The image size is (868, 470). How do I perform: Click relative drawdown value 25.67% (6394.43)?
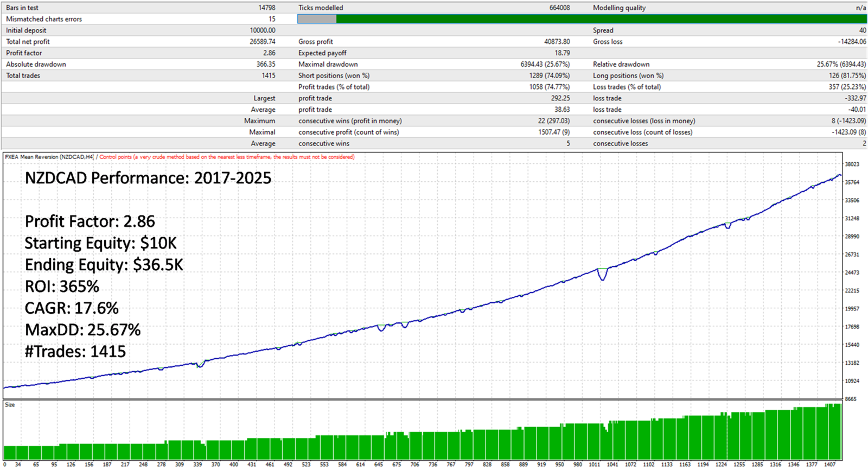[x=841, y=65]
